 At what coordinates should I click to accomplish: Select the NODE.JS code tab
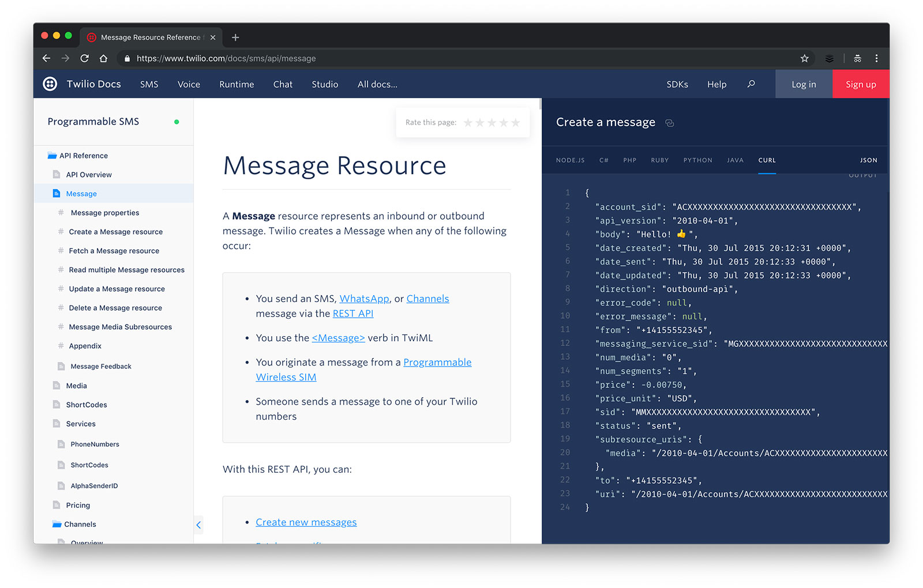[x=571, y=160]
